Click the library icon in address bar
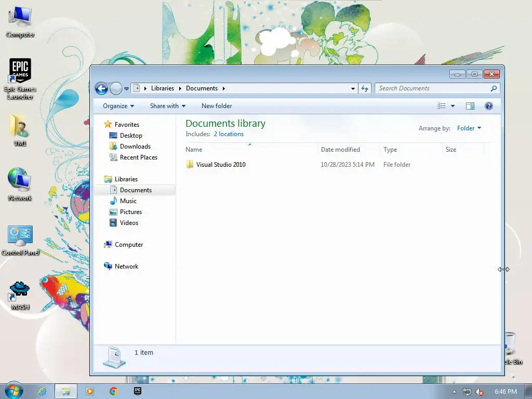The height and width of the screenshot is (399, 532). [137, 88]
